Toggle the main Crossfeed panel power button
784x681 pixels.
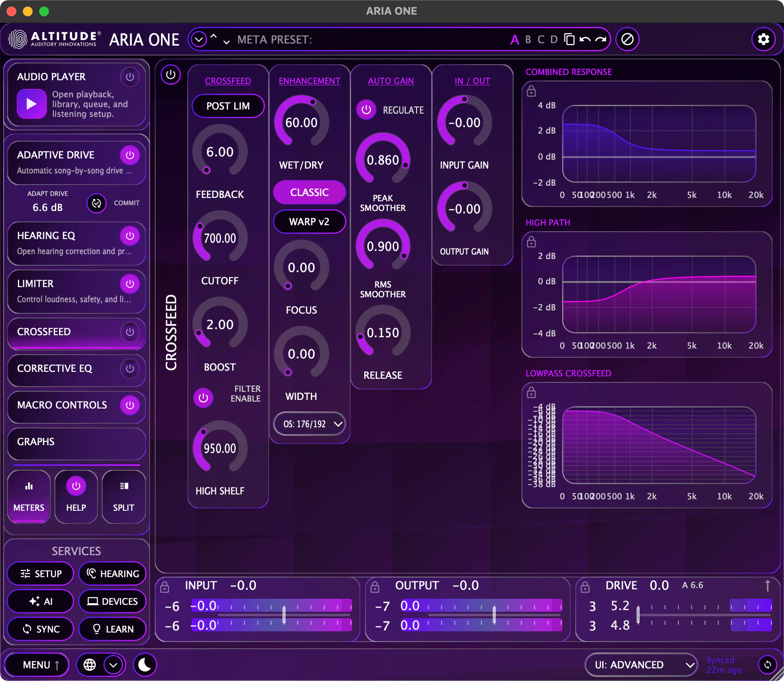point(171,75)
